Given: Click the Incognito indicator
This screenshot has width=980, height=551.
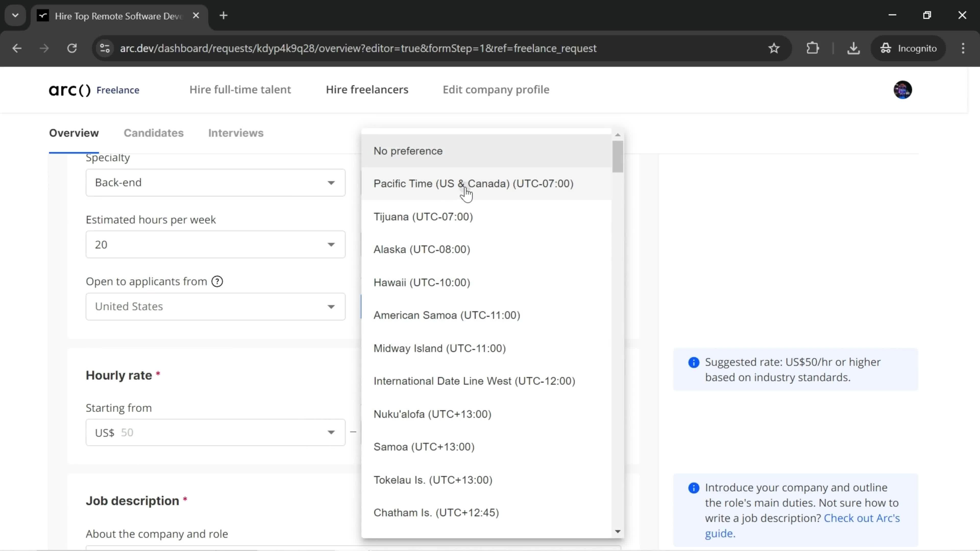Looking at the screenshot, I should click(908, 48).
